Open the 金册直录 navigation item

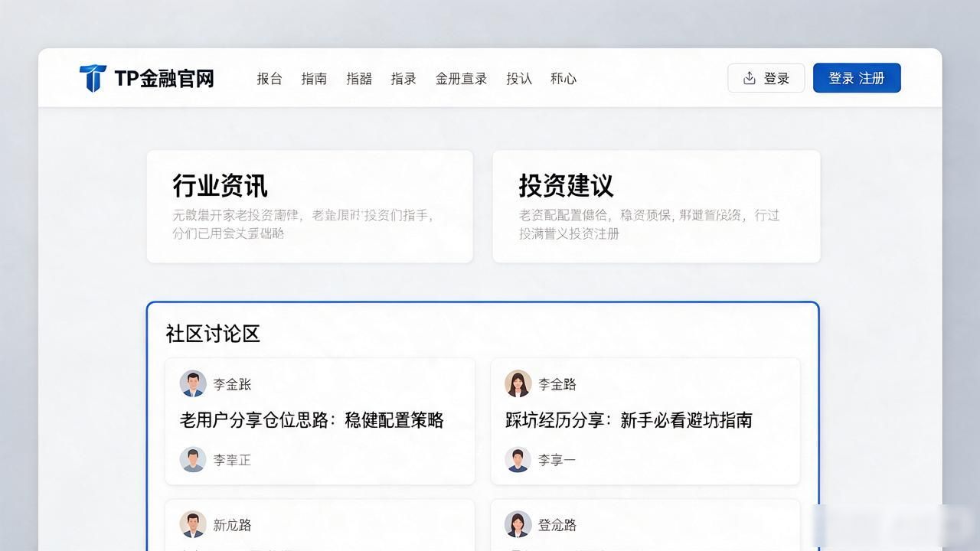click(462, 78)
